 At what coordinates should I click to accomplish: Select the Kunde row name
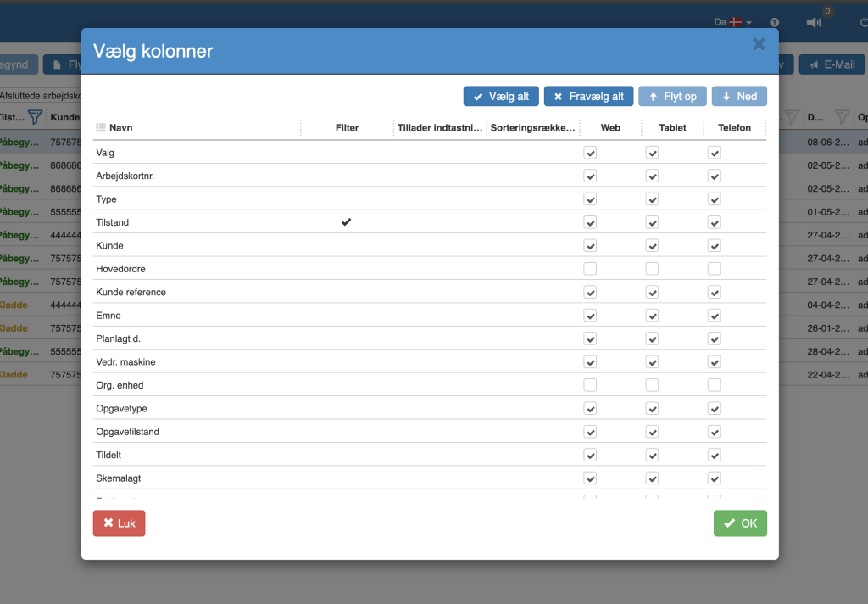(x=109, y=245)
